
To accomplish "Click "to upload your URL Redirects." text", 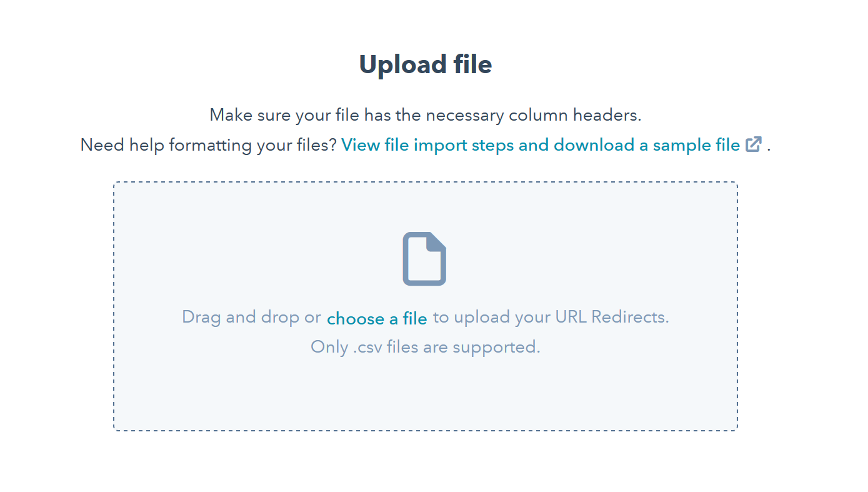I will (x=551, y=317).
